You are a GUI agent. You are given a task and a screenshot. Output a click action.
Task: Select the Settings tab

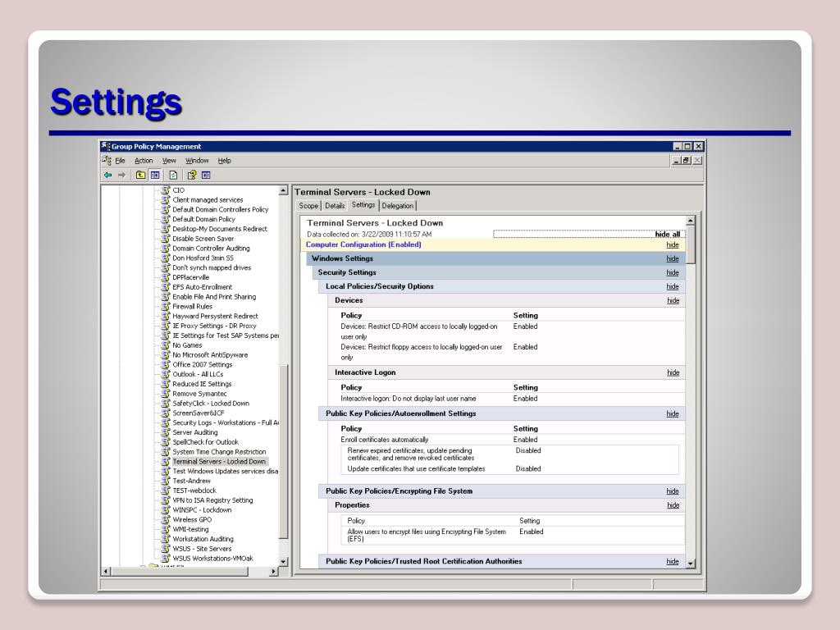363,205
